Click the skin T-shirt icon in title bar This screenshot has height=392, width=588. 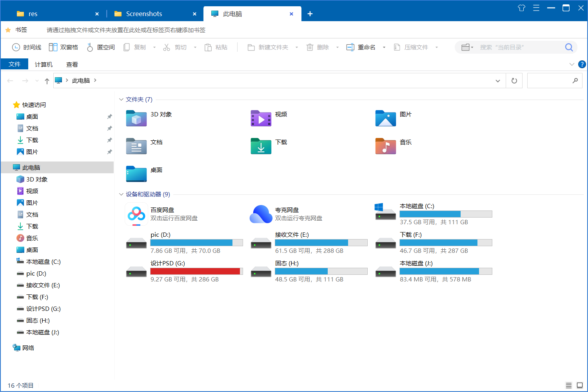[x=521, y=8]
